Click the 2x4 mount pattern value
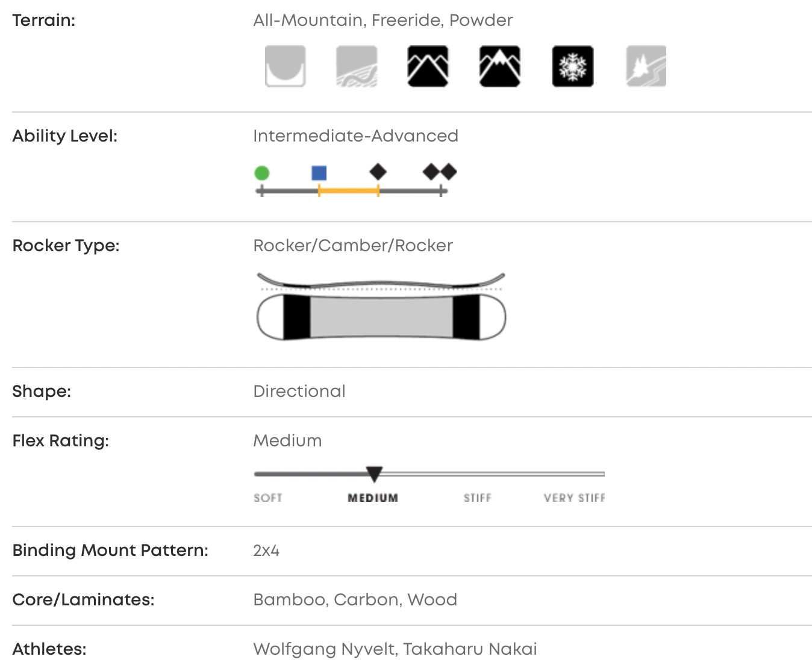 266,551
